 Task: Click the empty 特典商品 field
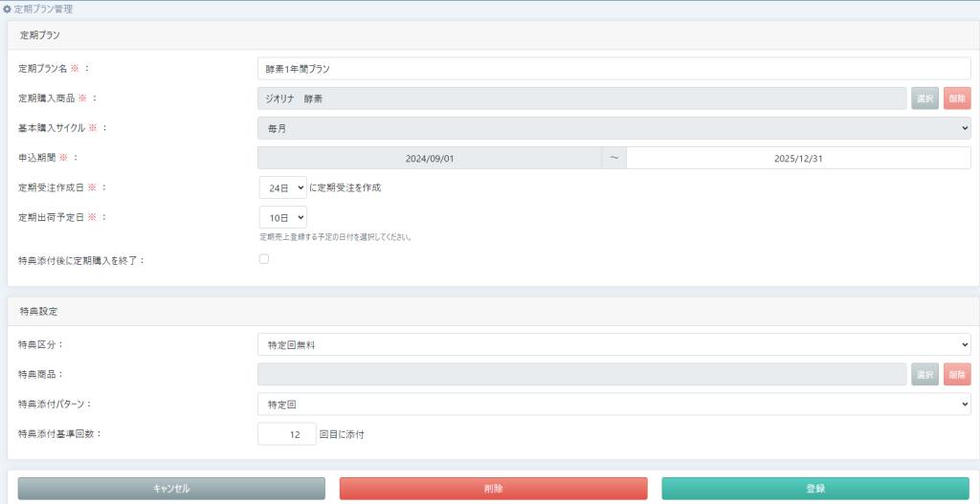(582, 374)
